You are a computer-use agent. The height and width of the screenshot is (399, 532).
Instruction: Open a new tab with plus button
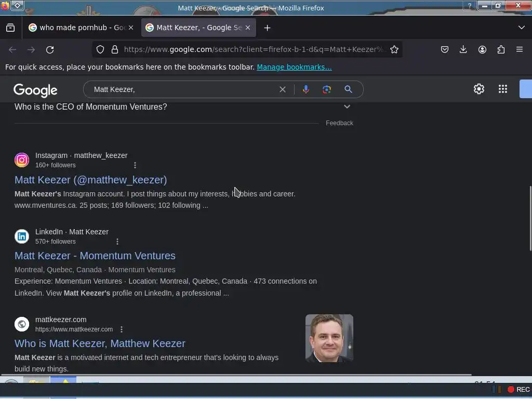pyautogui.click(x=268, y=28)
